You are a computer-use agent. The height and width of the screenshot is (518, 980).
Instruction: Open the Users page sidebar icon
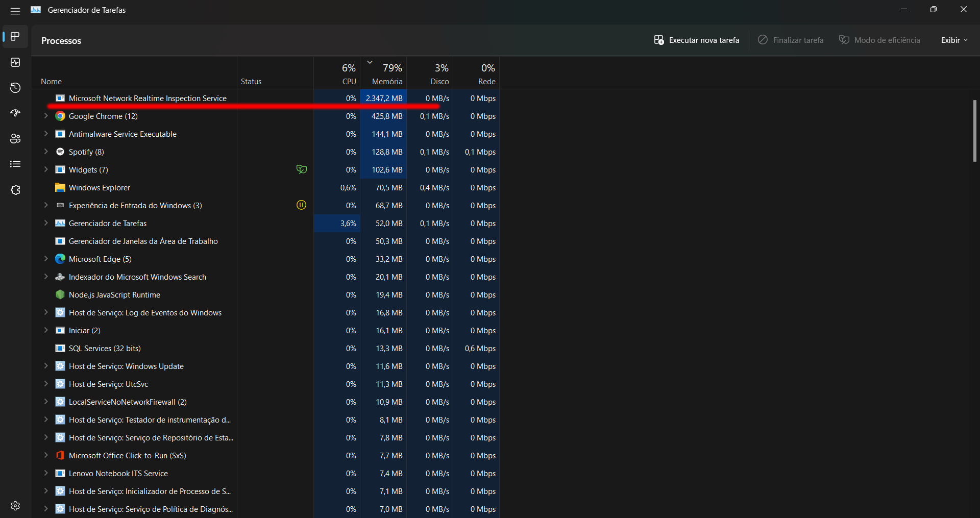(x=15, y=139)
